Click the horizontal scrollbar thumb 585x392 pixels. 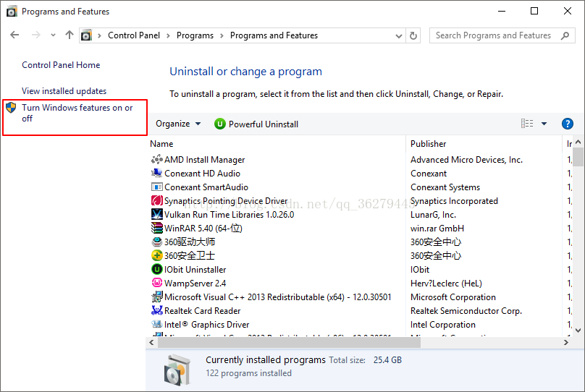click(289, 342)
